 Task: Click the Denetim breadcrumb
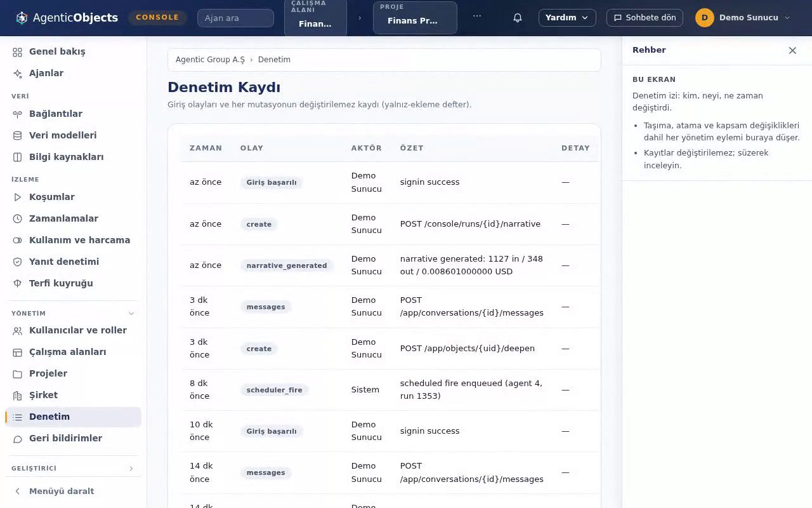[x=274, y=60]
